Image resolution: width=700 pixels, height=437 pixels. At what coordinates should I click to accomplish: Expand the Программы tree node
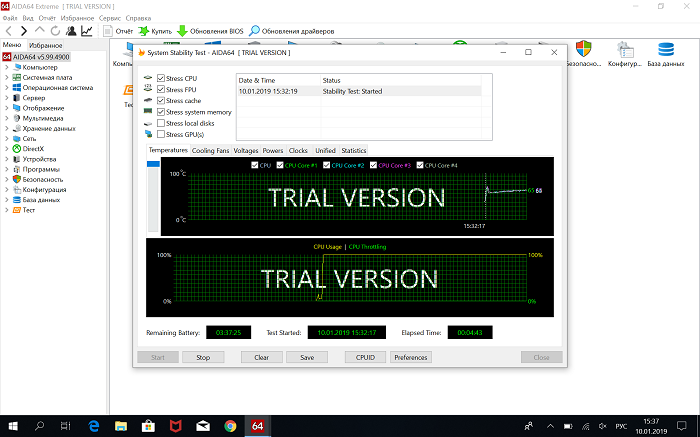coord(7,170)
